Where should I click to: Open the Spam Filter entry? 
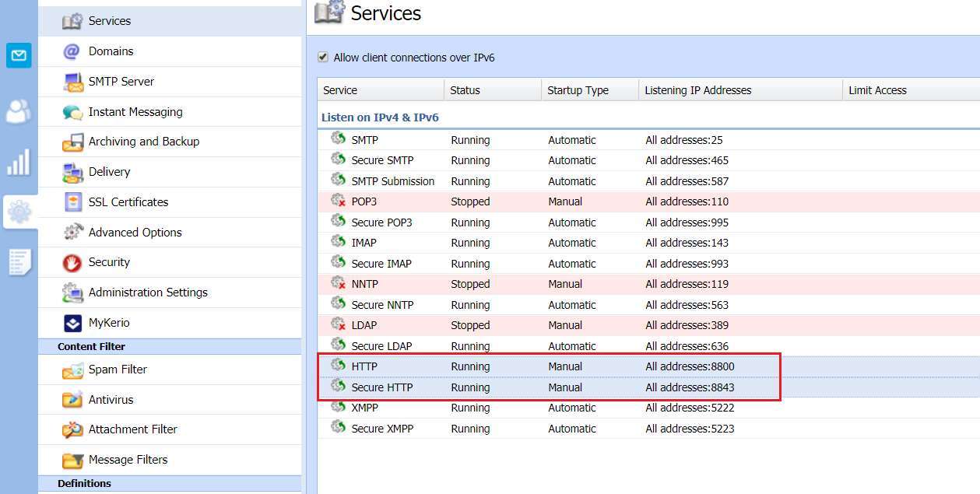point(170,370)
